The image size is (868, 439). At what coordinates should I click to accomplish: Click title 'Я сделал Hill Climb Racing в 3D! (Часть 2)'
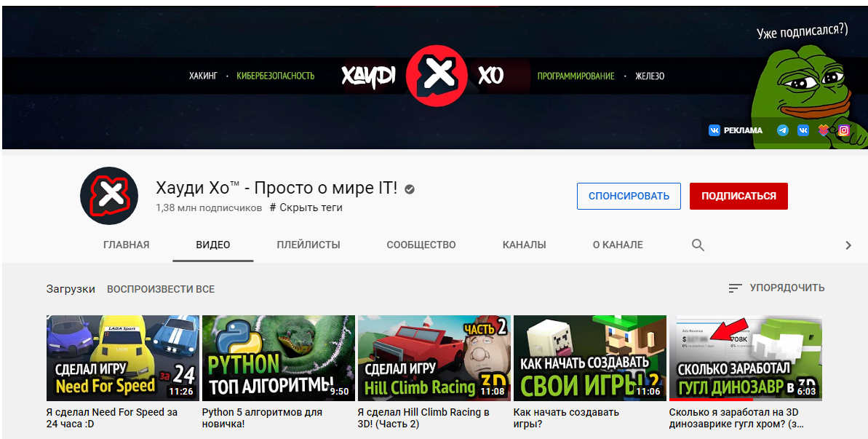click(423, 418)
